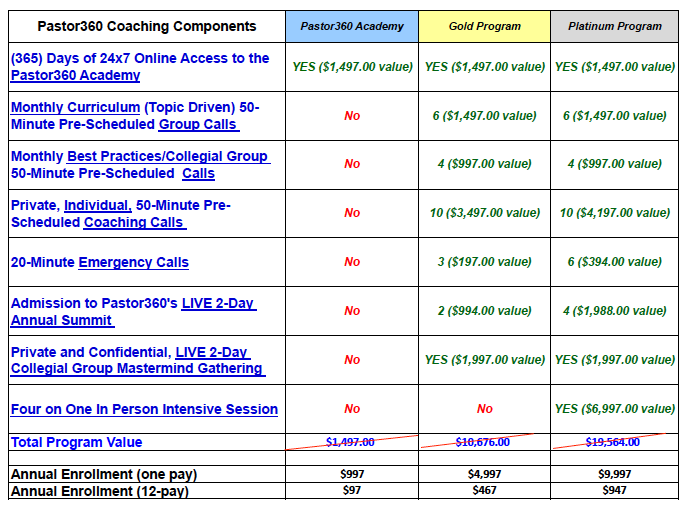This screenshot has height=505, width=688.
Task: Select the gray Platinum Program column header
Action: point(615,26)
